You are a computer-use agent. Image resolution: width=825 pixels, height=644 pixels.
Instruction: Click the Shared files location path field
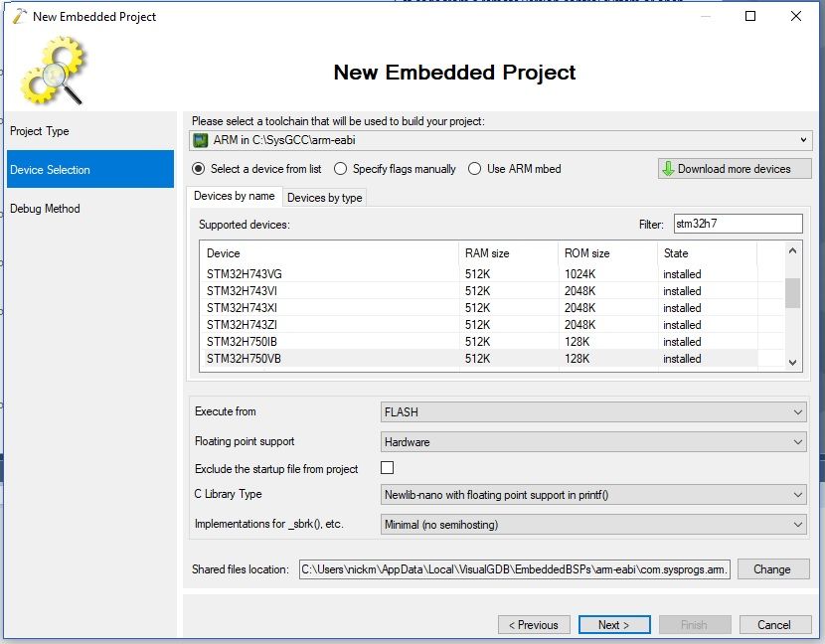pyautogui.click(x=515, y=569)
